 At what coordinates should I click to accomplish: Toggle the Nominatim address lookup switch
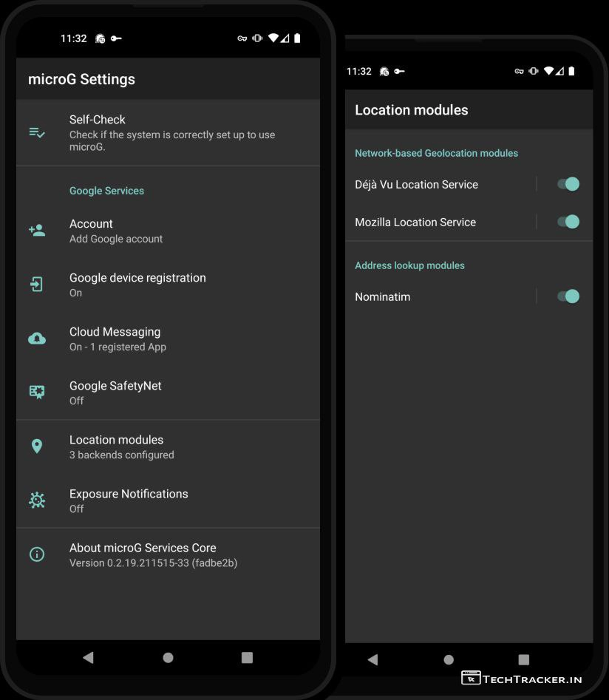(x=568, y=296)
